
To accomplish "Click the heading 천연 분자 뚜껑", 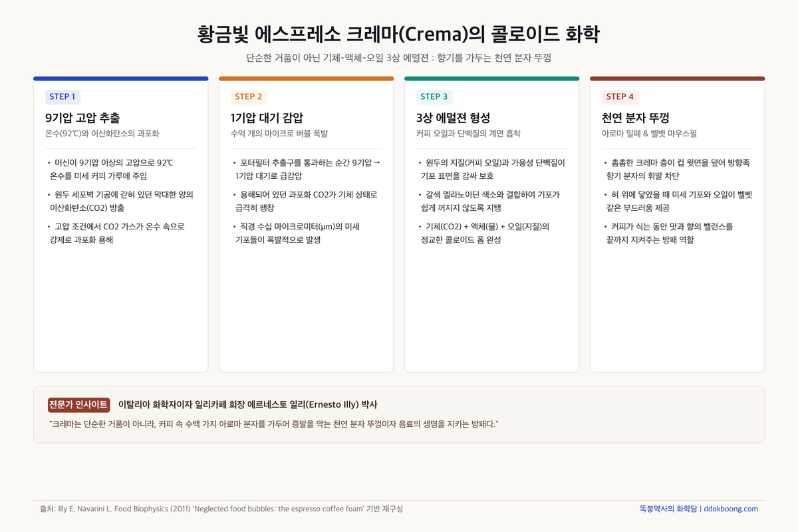I will tap(635, 118).
